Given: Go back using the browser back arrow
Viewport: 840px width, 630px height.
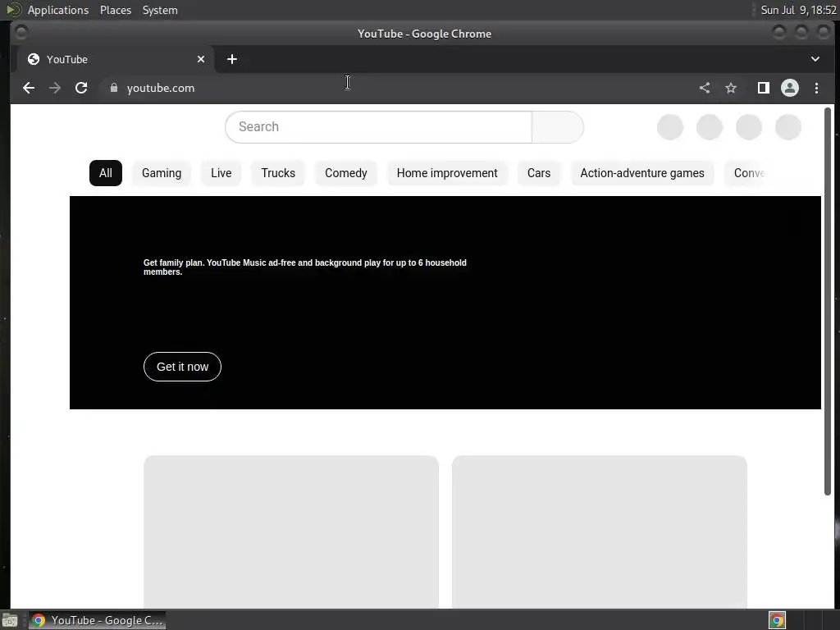Looking at the screenshot, I should [x=29, y=88].
